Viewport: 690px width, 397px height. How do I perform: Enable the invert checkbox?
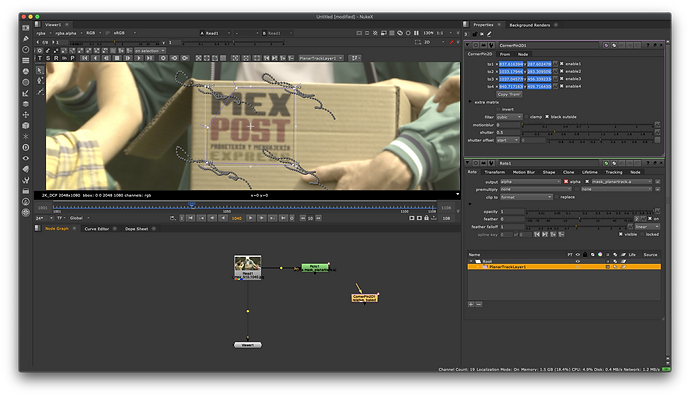(499, 109)
